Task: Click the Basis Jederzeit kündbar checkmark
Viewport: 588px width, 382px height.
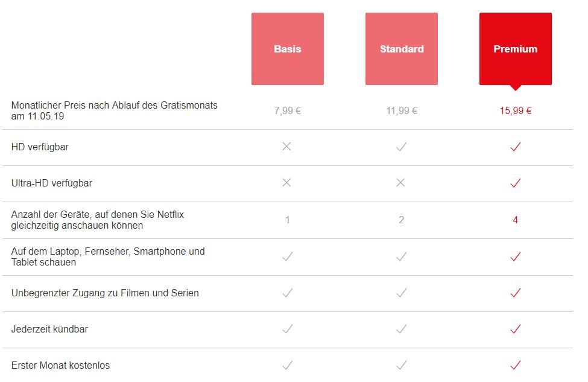Action: click(288, 329)
